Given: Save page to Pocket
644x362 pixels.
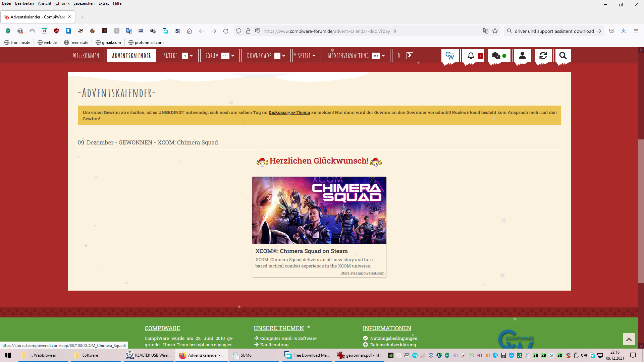Looking at the screenshot, I should [612, 31].
